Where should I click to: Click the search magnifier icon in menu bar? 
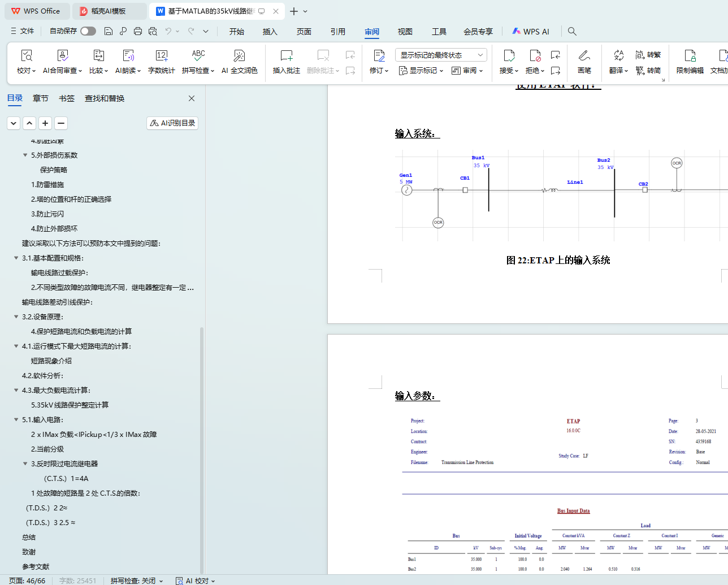point(572,32)
